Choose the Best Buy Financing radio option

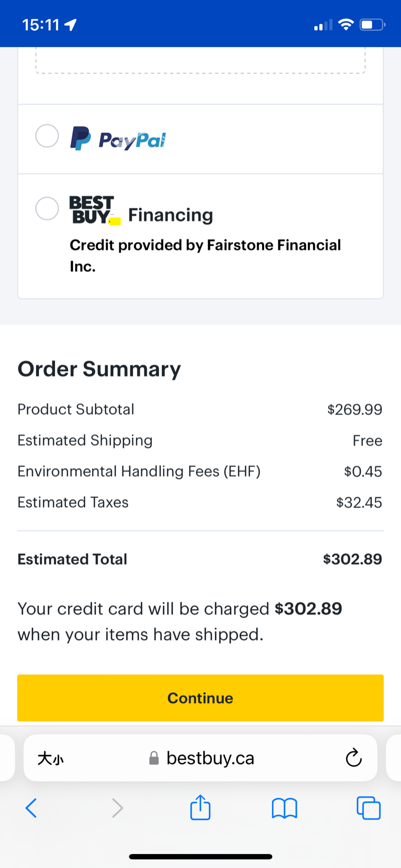(x=47, y=208)
